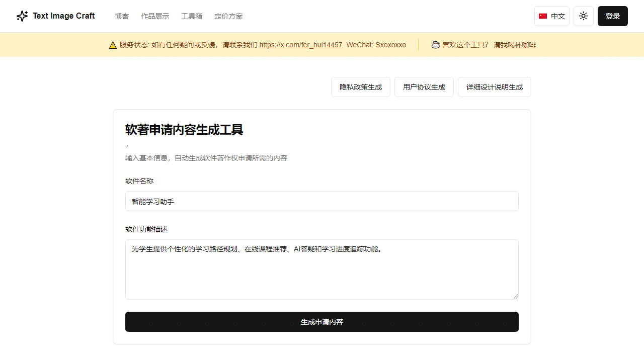This screenshot has width=644, height=362.
Task: Focus the 软件功能描述 textarea
Action: (322, 269)
